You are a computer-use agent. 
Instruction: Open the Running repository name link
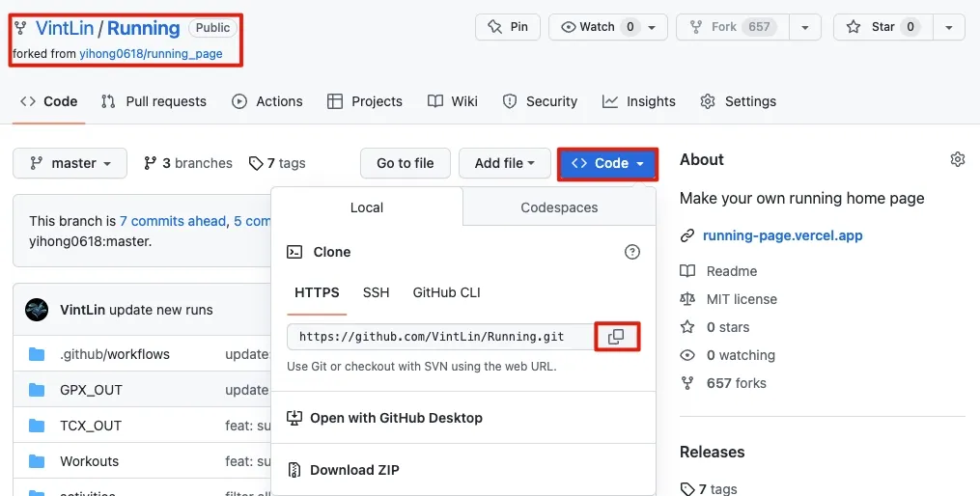(x=144, y=27)
